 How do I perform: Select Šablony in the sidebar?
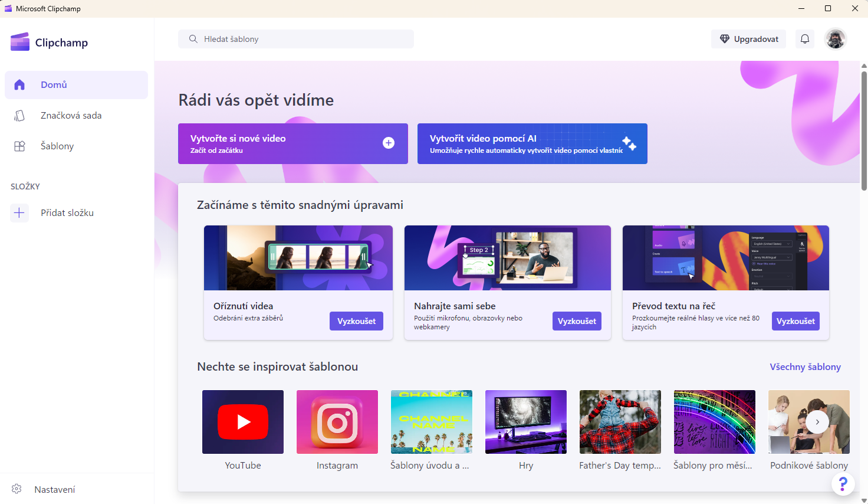tap(76, 146)
